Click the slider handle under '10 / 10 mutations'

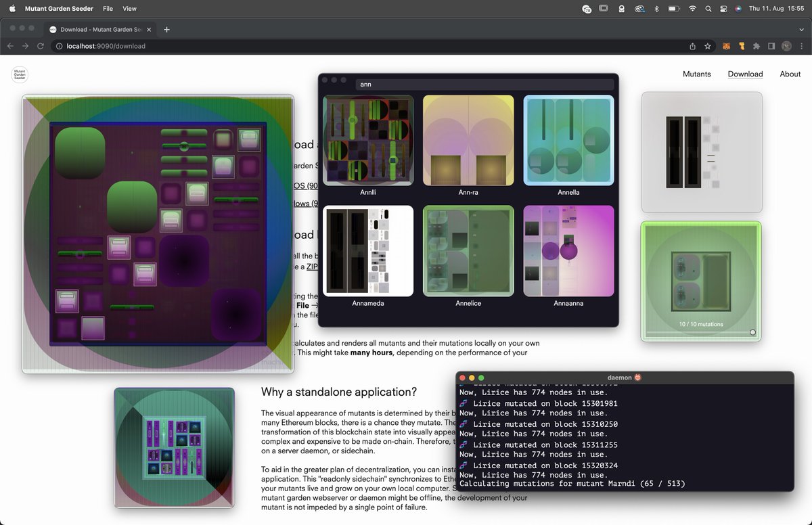point(752,332)
